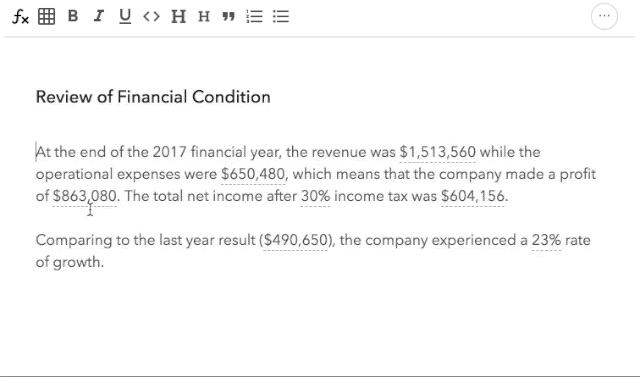640x377 pixels.
Task: Insert a table using the grid icon
Action: 47,17
